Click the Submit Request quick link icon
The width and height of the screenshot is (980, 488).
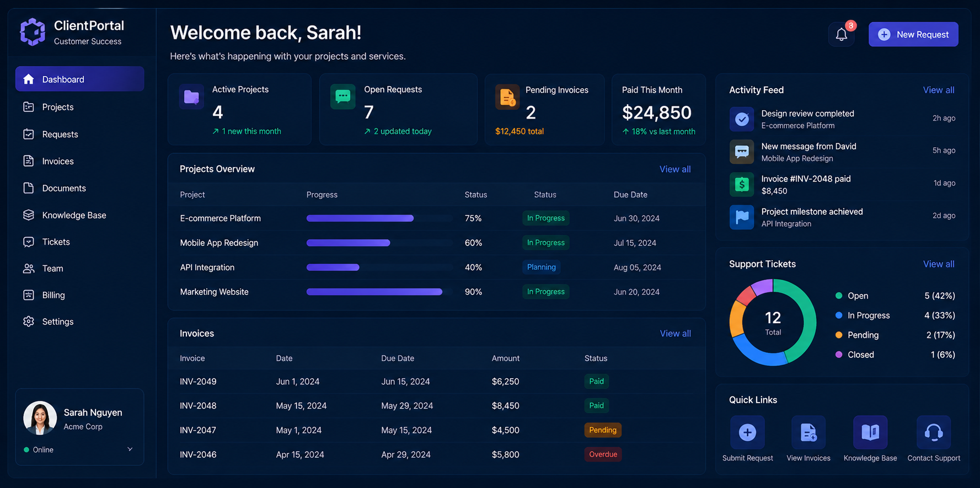(x=747, y=432)
